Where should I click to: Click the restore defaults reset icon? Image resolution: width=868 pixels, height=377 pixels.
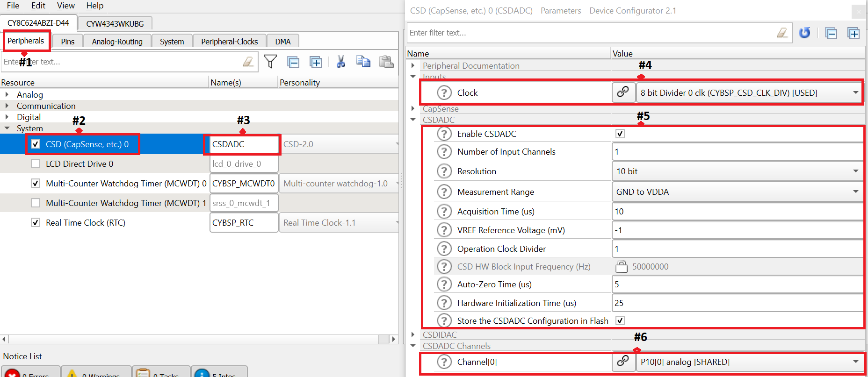(x=804, y=33)
